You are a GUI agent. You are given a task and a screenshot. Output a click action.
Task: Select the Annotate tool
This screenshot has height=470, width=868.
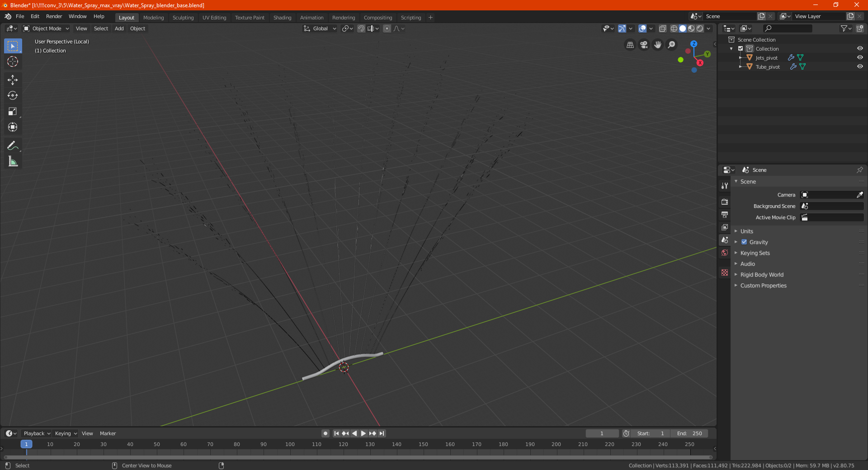pyautogui.click(x=13, y=146)
